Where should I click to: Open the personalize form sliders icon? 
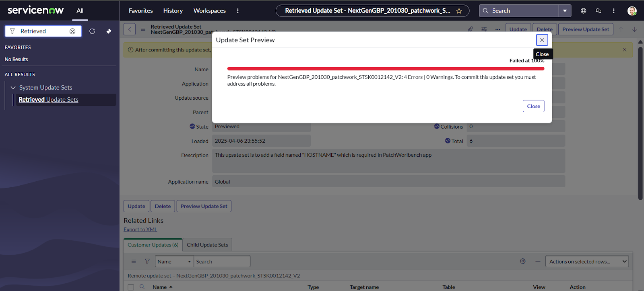pos(484,29)
